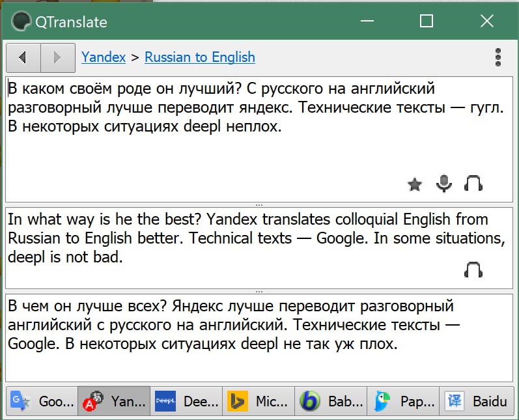Switch to the Papago translation service tab

click(403, 401)
